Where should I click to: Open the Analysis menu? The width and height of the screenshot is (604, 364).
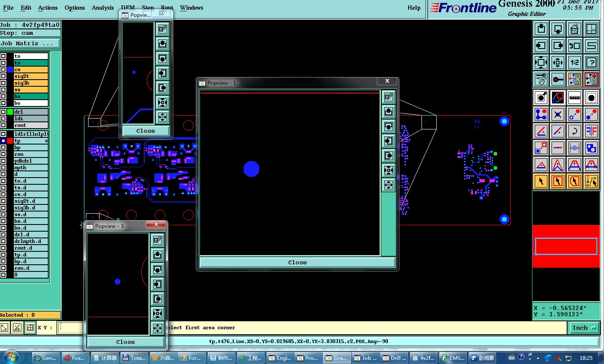click(x=103, y=8)
